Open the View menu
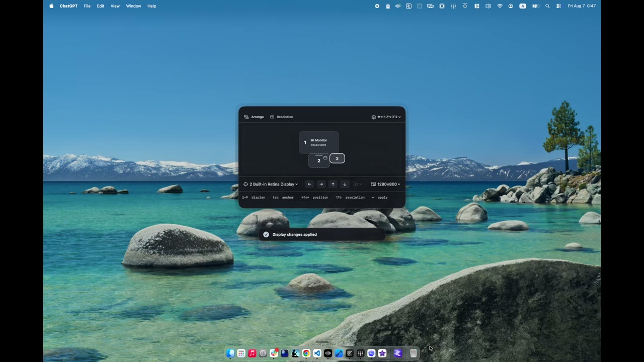The height and width of the screenshot is (362, 644). coord(115,6)
